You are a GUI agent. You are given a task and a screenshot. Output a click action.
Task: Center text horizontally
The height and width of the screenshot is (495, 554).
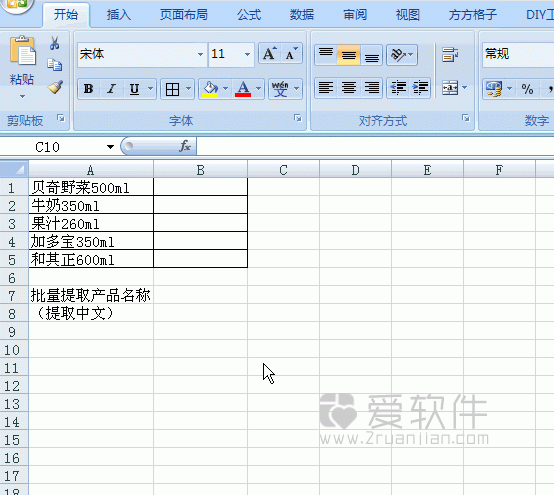pyautogui.click(x=348, y=88)
